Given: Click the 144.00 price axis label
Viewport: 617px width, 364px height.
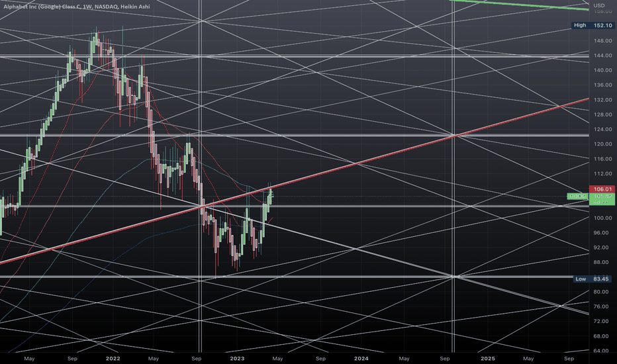Looking at the screenshot, I should pyautogui.click(x=603, y=56).
